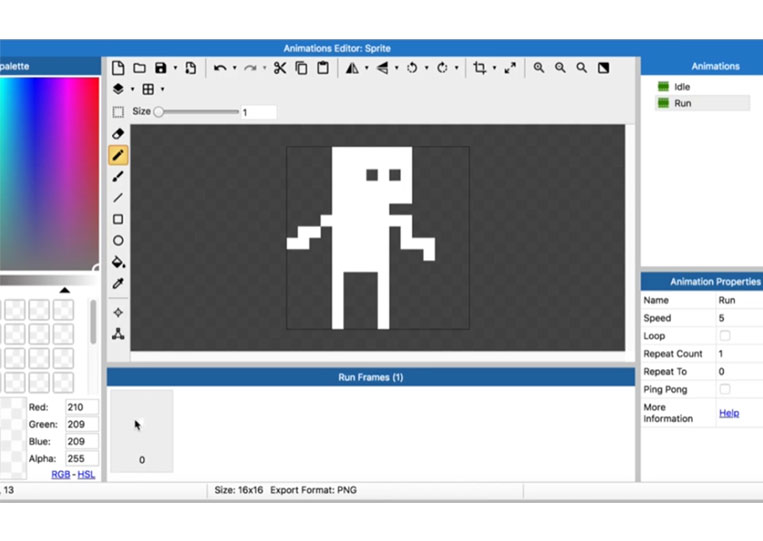Undo the last action
The height and width of the screenshot is (541, 763).
[x=220, y=68]
